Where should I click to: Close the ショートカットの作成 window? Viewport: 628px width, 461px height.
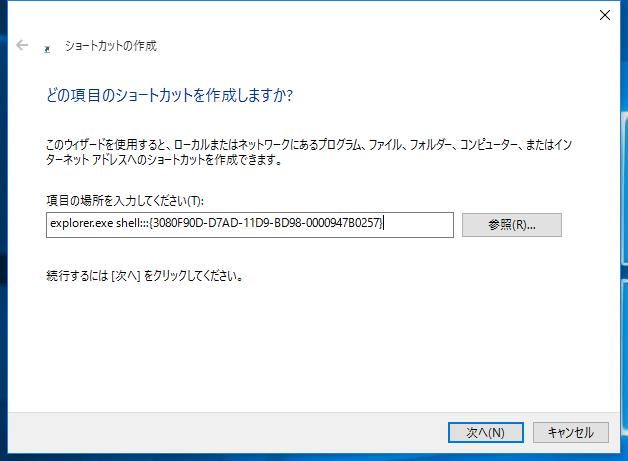click(x=604, y=14)
